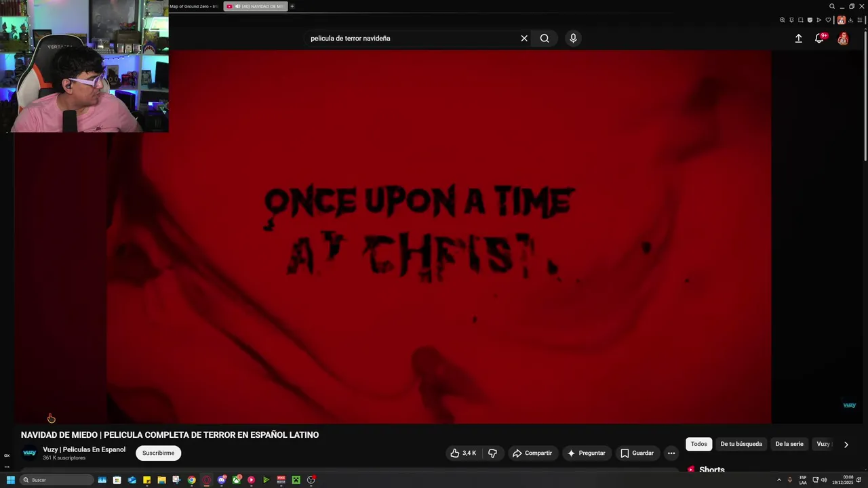This screenshot has width=868, height=488.
Task: Open File Explorer from the taskbar
Action: [x=161, y=480]
